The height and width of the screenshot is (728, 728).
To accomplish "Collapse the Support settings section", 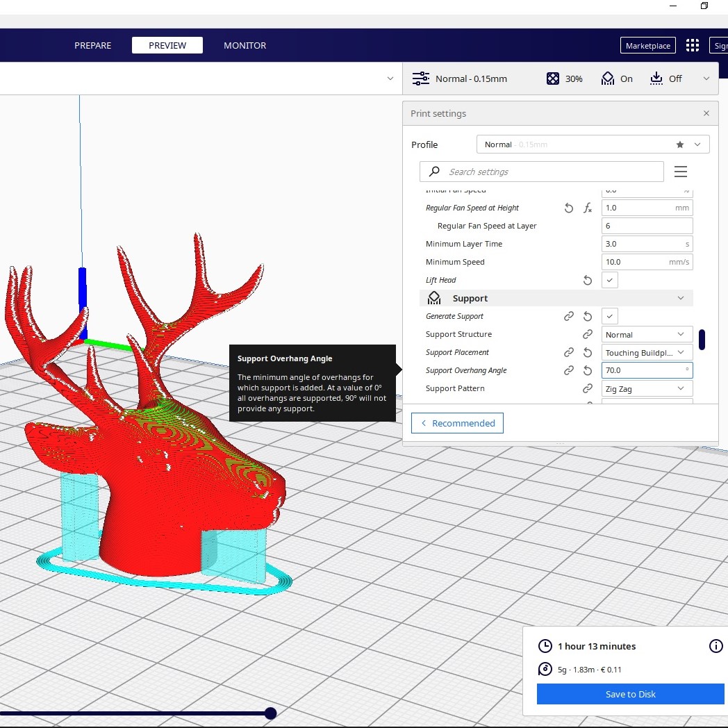I will (x=680, y=298).
